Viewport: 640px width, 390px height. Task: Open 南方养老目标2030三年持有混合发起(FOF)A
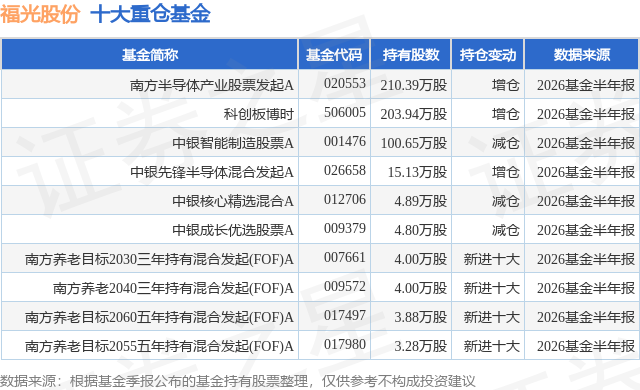click(x=159, y=259)
